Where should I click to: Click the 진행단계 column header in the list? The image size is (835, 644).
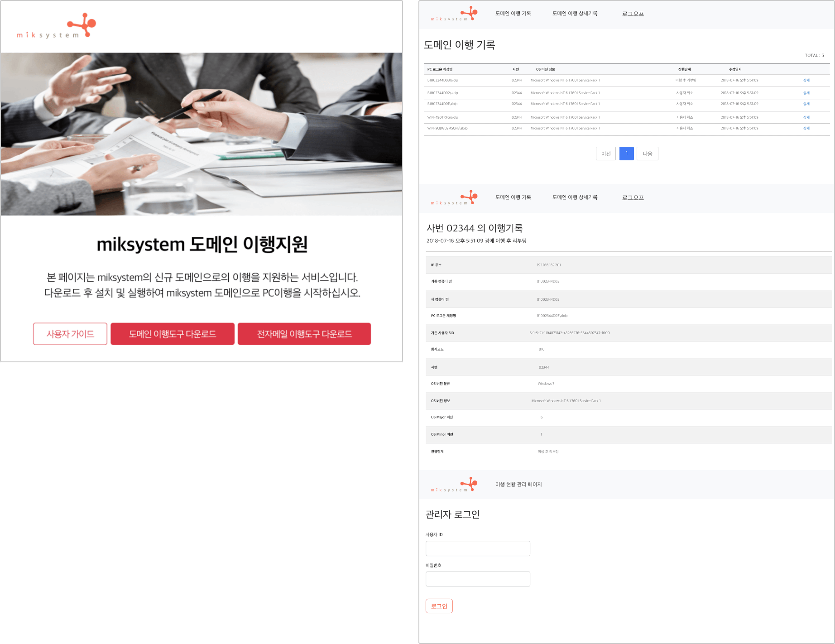[684, 70]
